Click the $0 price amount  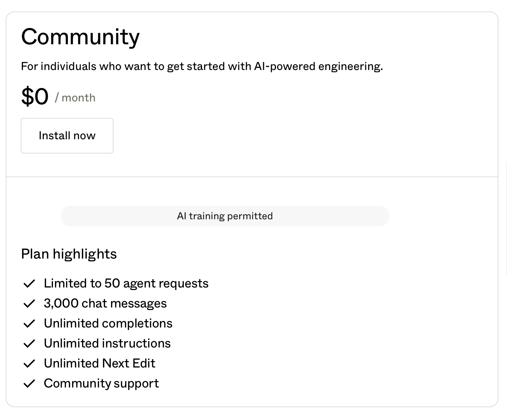point(35,96)
